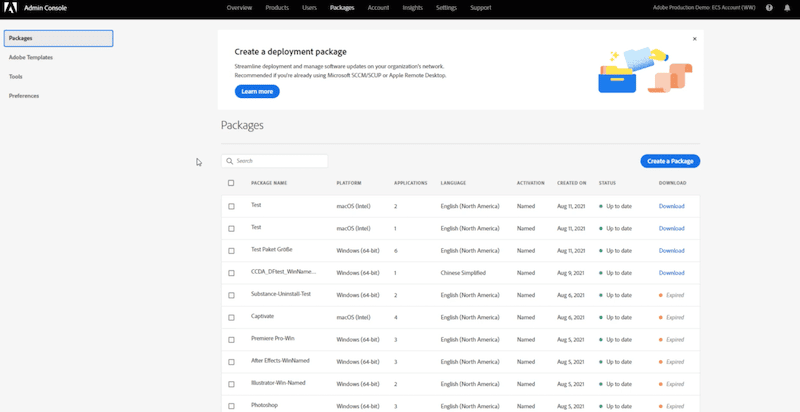The image size is (800, 412).
Task: Click the Adobe logo icon
Action: 11,8
